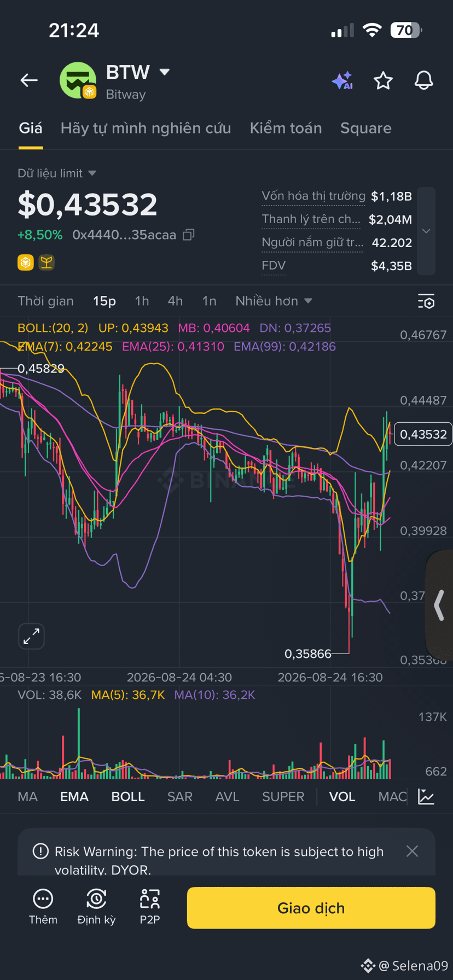This screenshot has height=980, width=453.
Task: Tap MA(5): 36,7K readout
Action: (128, 695)
